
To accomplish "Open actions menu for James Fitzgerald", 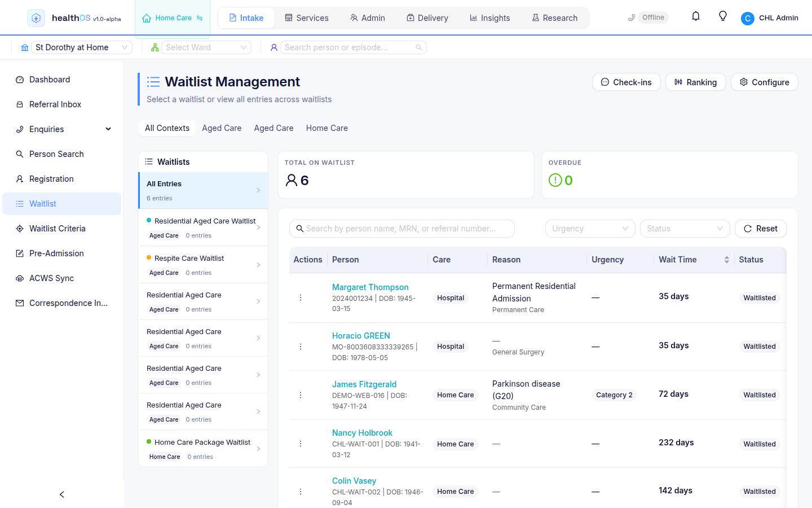I will click(x=301, y=395).
